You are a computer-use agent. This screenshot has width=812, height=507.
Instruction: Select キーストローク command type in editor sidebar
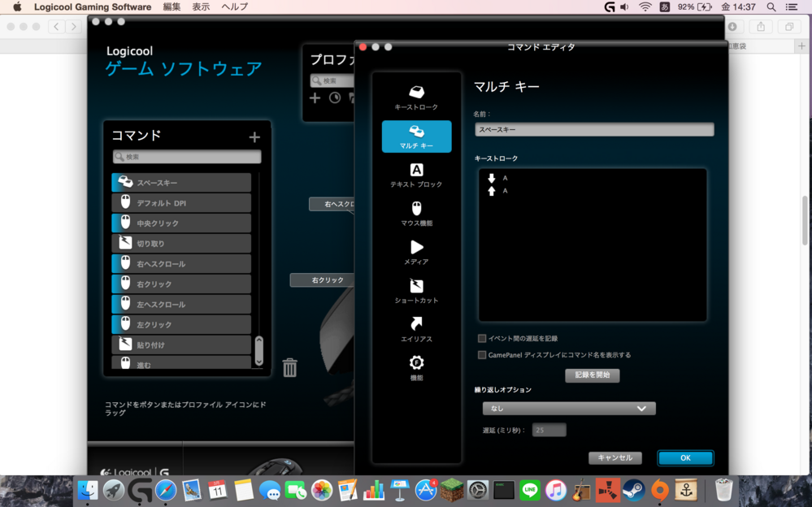tap(416, 97)
